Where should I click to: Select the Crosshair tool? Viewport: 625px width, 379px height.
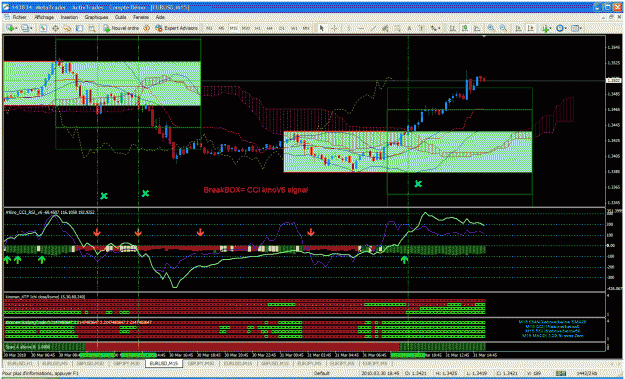(334, 28)
